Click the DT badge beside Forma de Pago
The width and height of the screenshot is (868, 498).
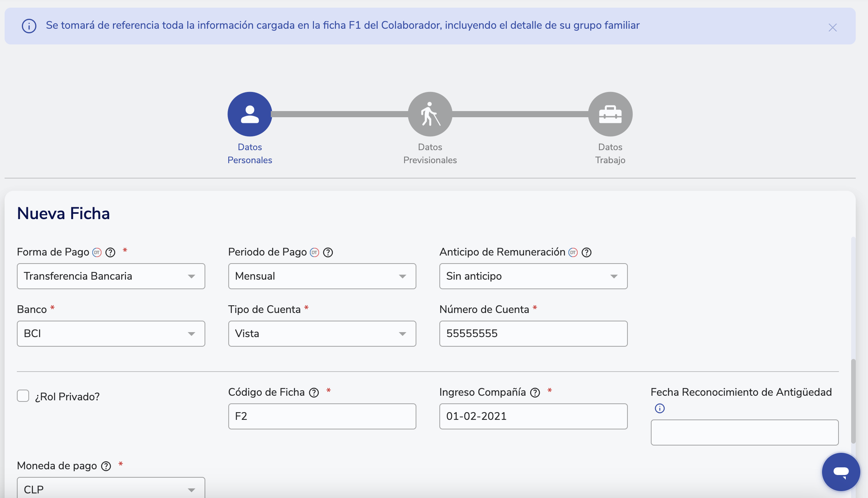[97, 252]
